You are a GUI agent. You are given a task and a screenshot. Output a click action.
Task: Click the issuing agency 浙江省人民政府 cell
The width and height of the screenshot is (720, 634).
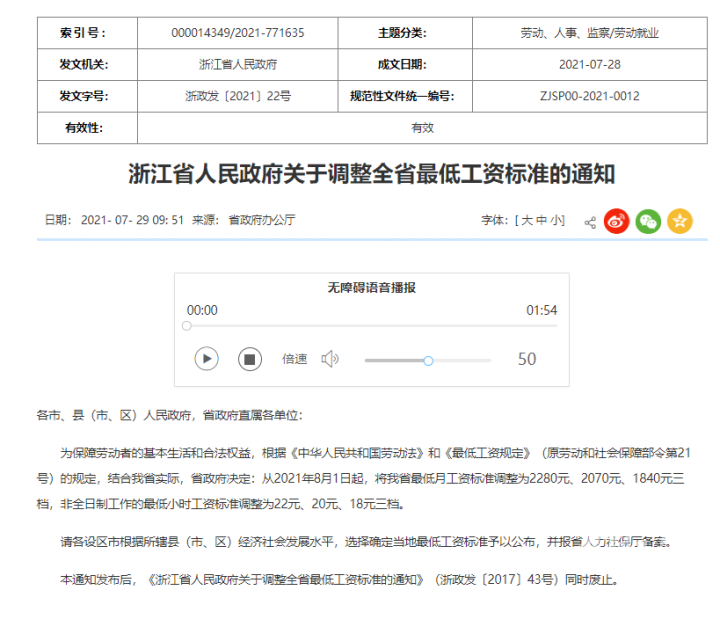pyautogui.click(x=237, y=65)
